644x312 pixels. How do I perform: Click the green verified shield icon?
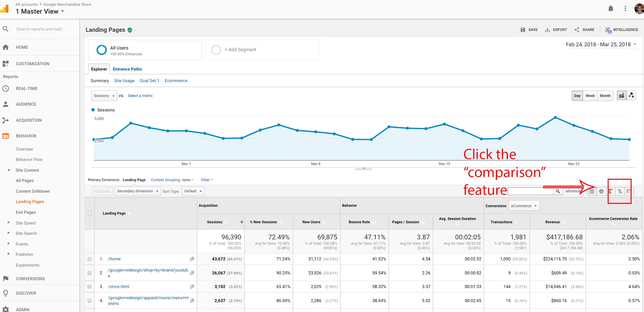tap(130, 30)
